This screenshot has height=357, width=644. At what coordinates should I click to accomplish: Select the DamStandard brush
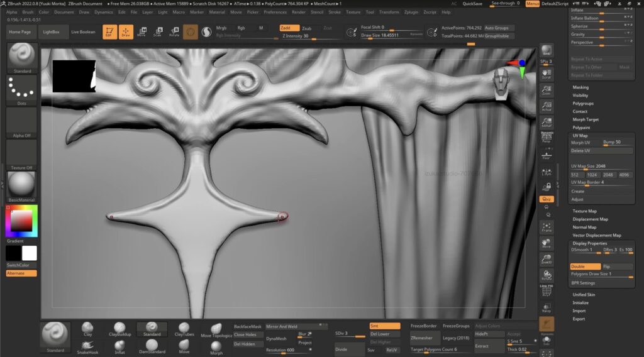[152, 347]
